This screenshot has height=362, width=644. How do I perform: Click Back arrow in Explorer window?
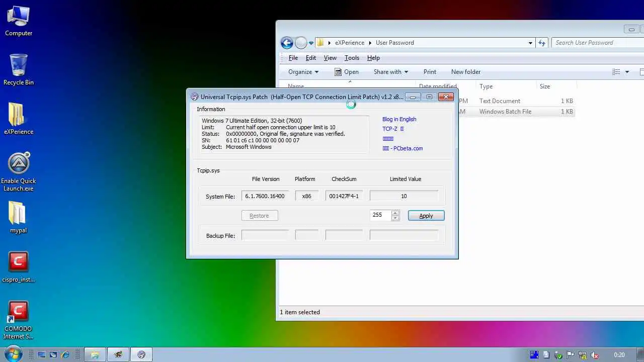287,43
